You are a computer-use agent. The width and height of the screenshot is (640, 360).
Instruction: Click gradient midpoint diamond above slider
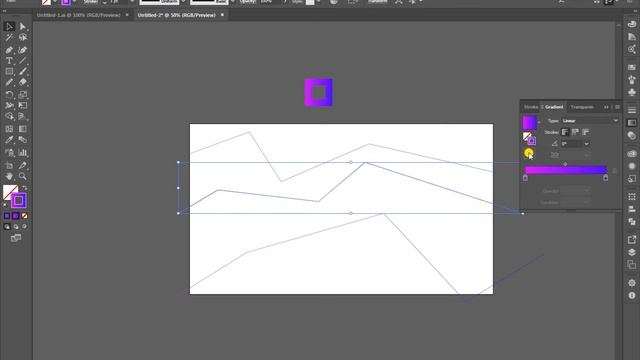(x=565, y=164)
